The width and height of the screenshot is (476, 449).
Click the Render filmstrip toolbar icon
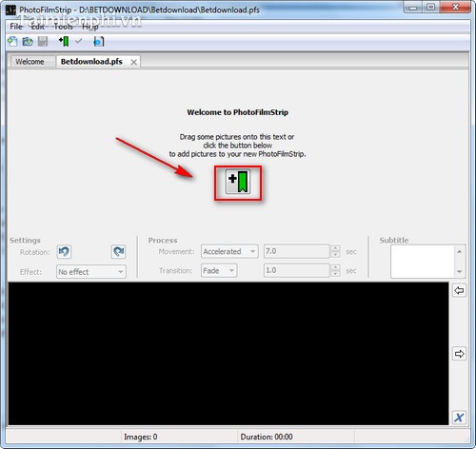tap(99, 42)
